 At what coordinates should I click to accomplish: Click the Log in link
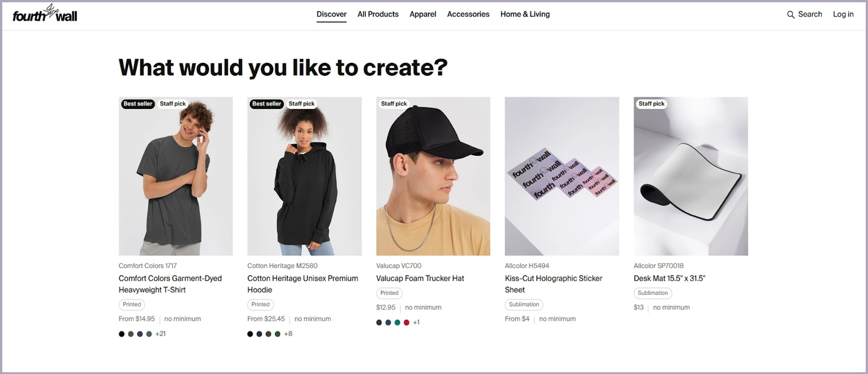[843, 14]
